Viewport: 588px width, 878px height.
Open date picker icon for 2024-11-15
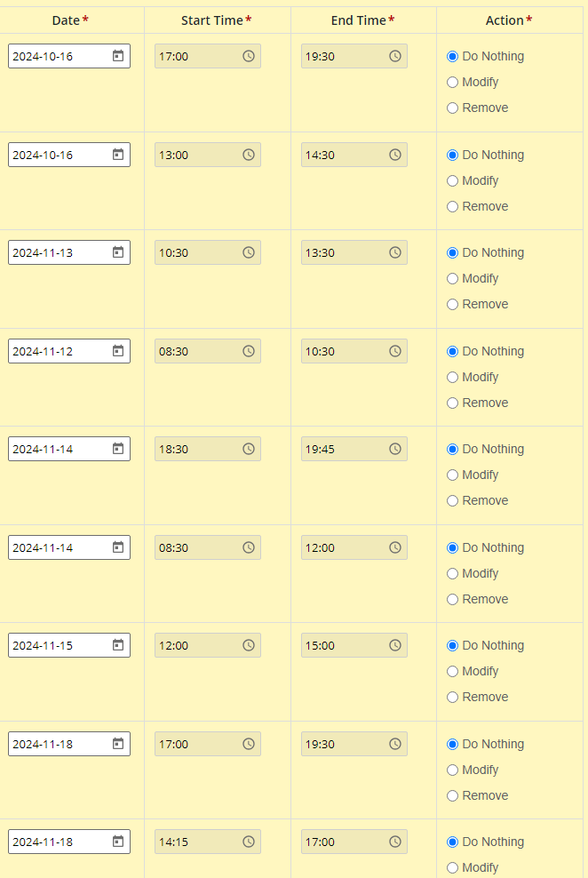(x=118, y=645)
